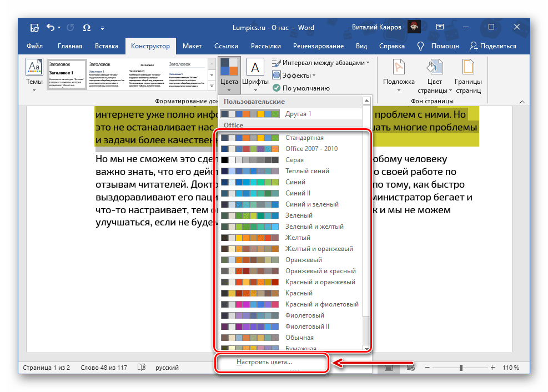The image size is (548, 392).
Task: Open the Темы themes gallery
Action: (34, 75)
